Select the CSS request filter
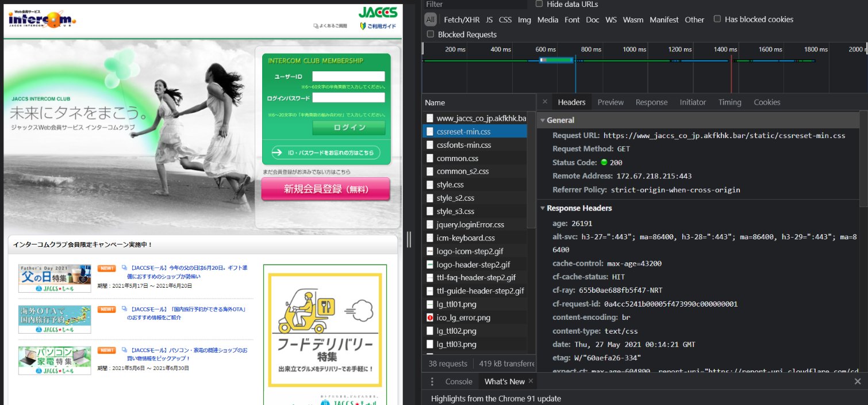Screen dimensions: 868x405 pos(505,20)
